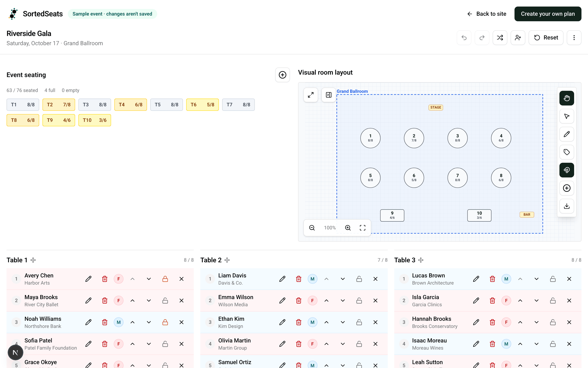Select the pencil draw tool in layout toolbar
This screenshot has width=588, height=368.
(567, 134)
